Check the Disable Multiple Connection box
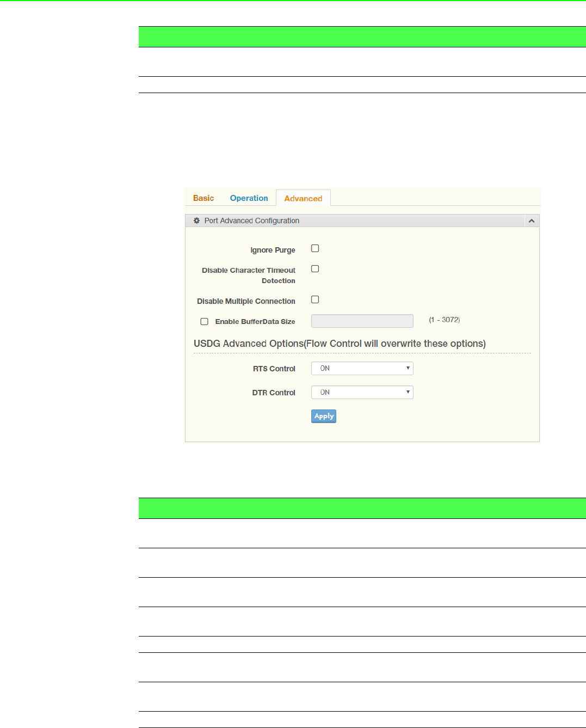Image resolution: width=586 pixels, height=728 pixels. [315, 299]
